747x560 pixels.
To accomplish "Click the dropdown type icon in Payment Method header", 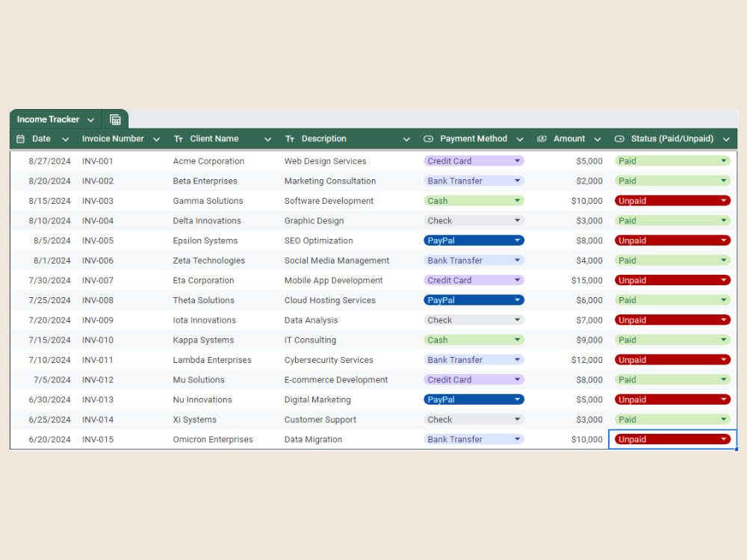I will coord(428,139).
